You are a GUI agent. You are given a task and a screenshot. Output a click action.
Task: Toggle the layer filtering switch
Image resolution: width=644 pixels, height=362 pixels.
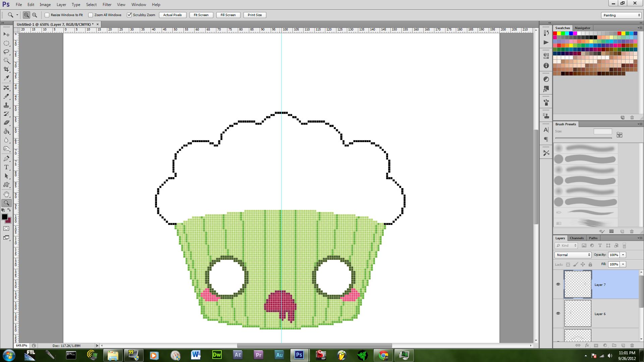tap(625, 246)
